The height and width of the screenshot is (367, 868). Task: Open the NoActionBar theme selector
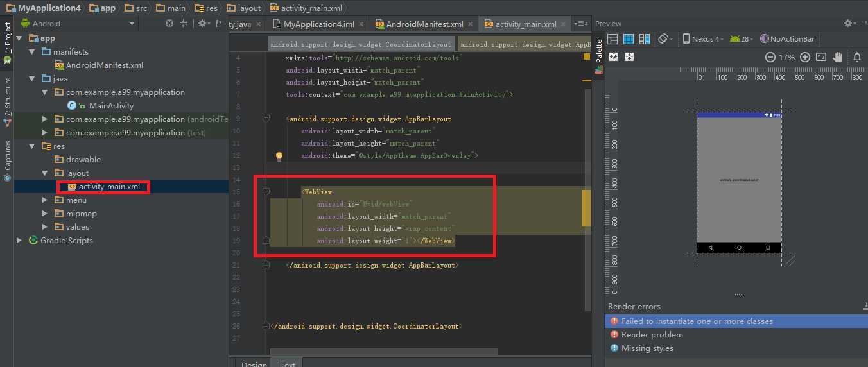pyautogui.click(x=787, y=39)
